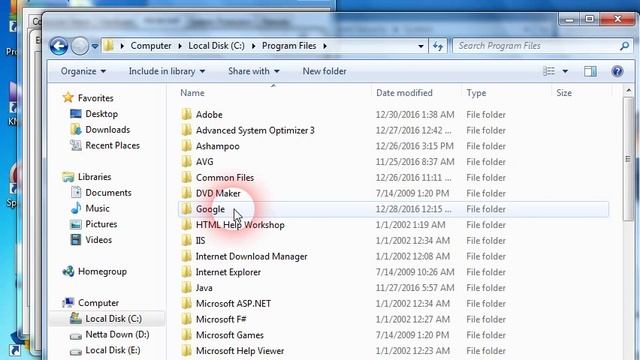Viewport: 640px width, 360px height.
Task: Open the recent pages dropdown arrow
Action: [x=95, y=47]
